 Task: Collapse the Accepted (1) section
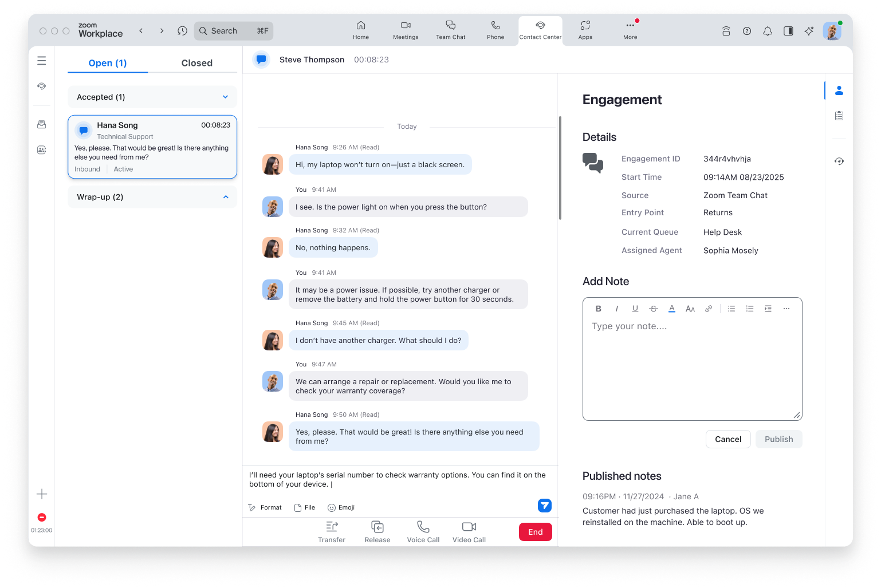pyautogui.click(x=225, y=97)
